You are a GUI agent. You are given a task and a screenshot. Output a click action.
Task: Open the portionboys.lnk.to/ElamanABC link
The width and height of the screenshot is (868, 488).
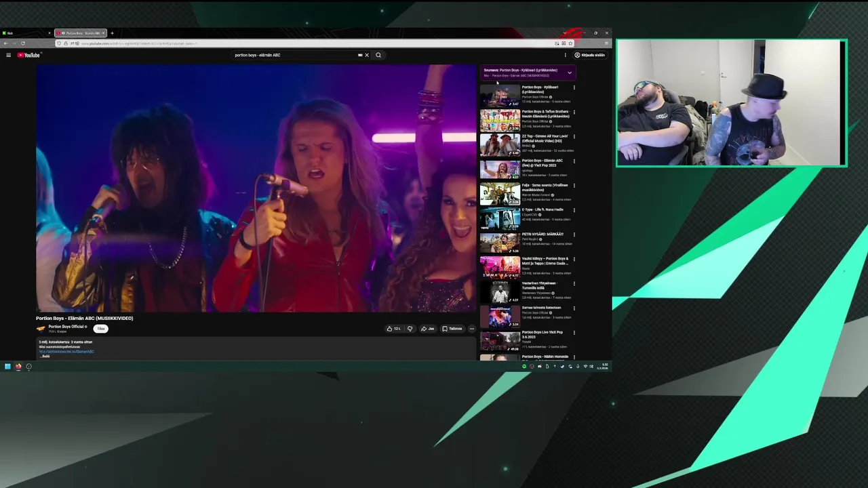click(66, 352)
